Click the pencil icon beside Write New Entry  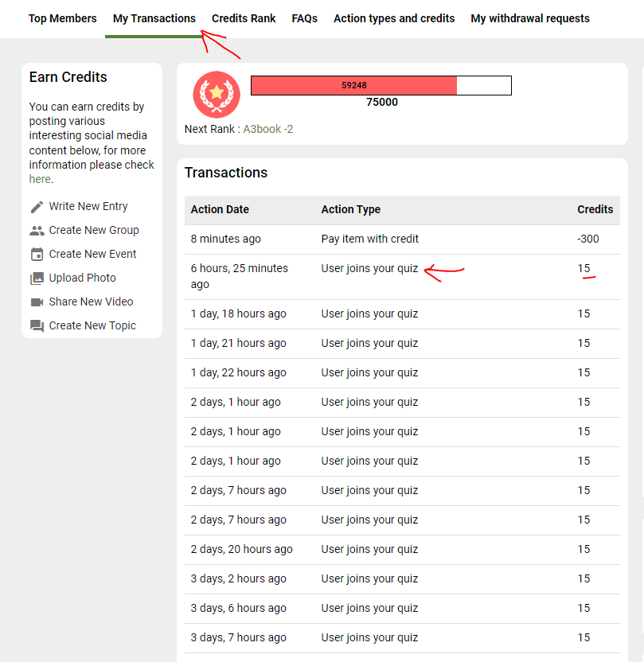[37, 207]
